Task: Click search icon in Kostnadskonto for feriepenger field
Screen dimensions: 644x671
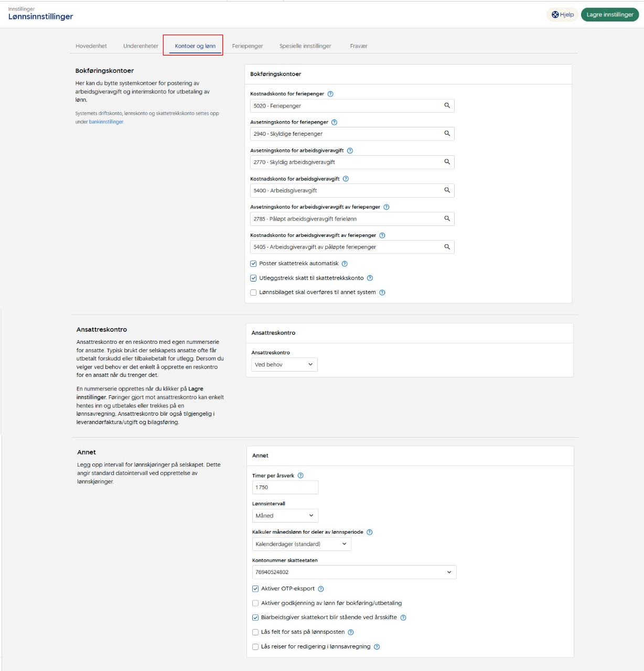Action: [447, 105]
